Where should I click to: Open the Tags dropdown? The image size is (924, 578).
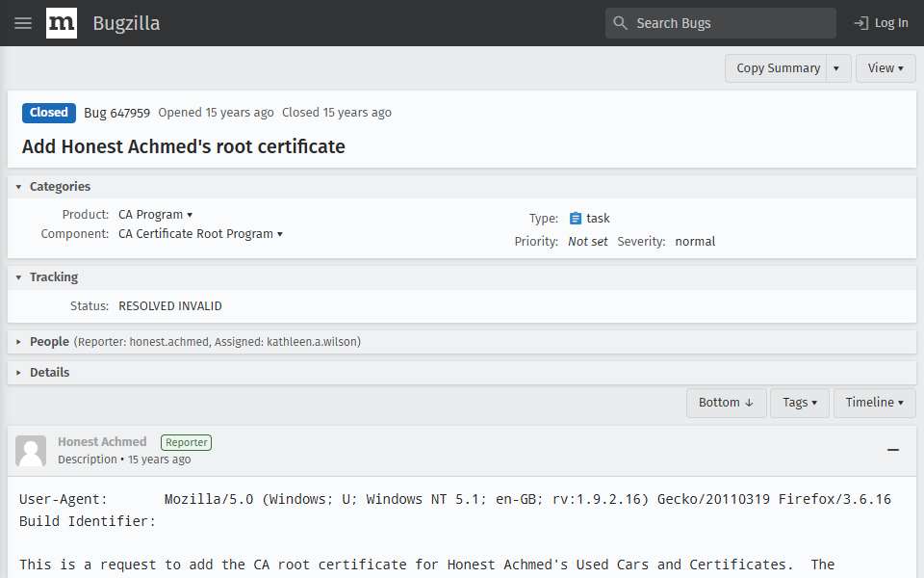799,403
